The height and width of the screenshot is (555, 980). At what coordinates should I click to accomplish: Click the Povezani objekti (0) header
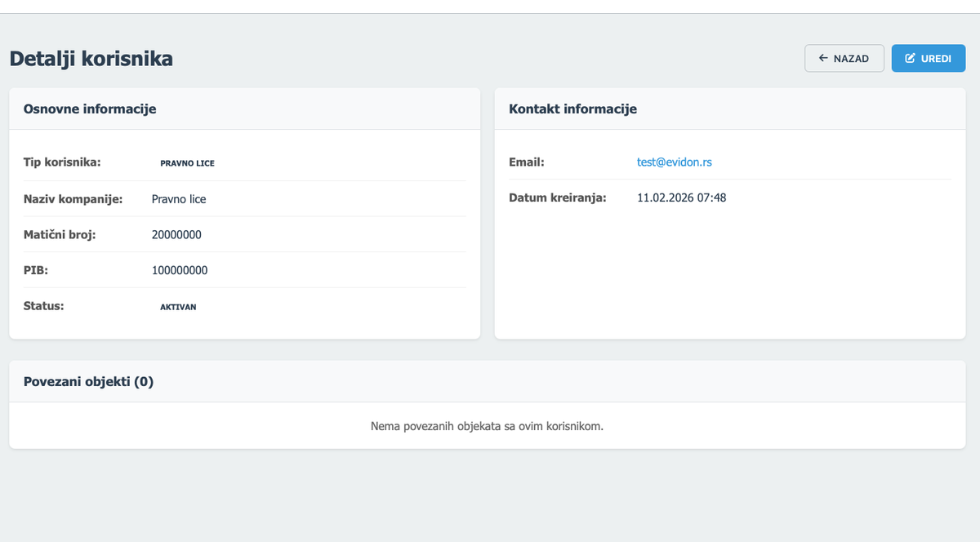point(88,381)
